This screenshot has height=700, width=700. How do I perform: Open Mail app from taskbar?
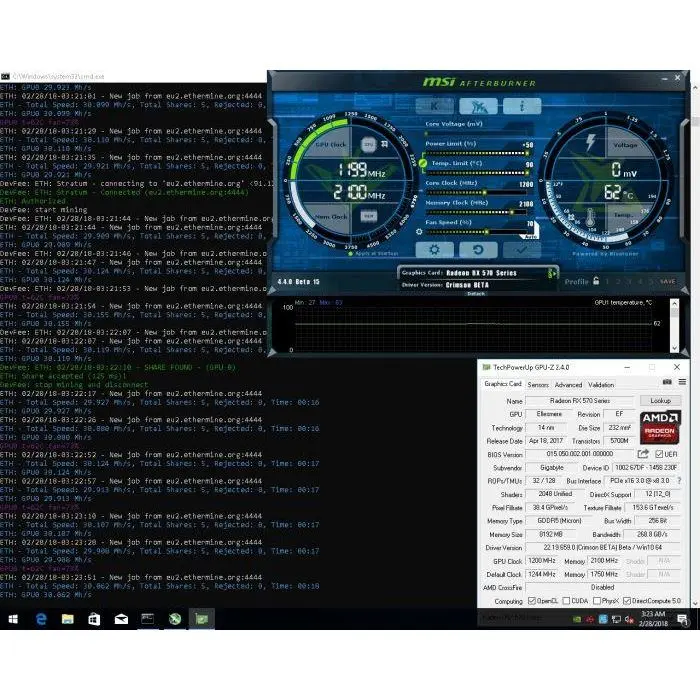[x=121, y=619]
